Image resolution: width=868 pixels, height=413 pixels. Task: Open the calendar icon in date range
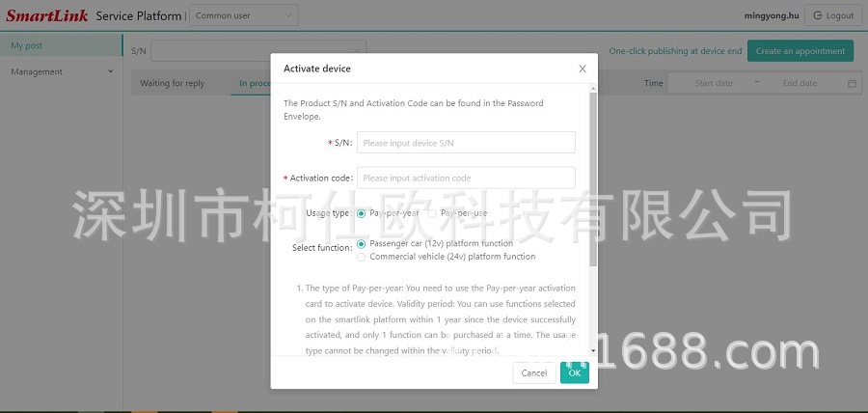pos(852,83)
